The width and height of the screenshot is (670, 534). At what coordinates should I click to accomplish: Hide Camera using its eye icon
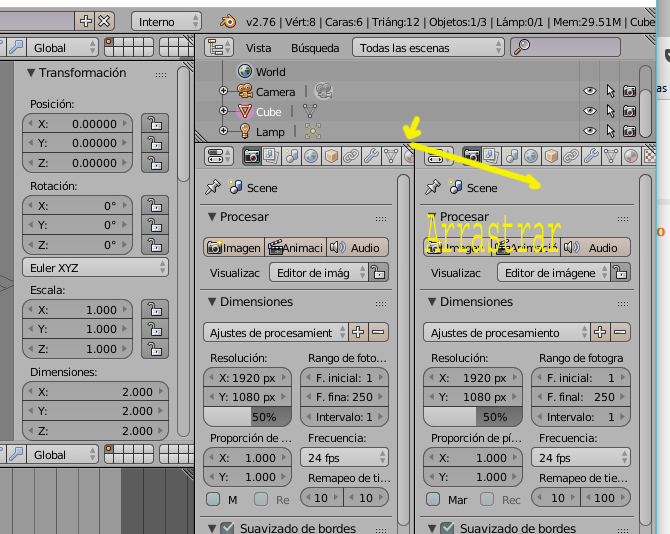(590, 91)
